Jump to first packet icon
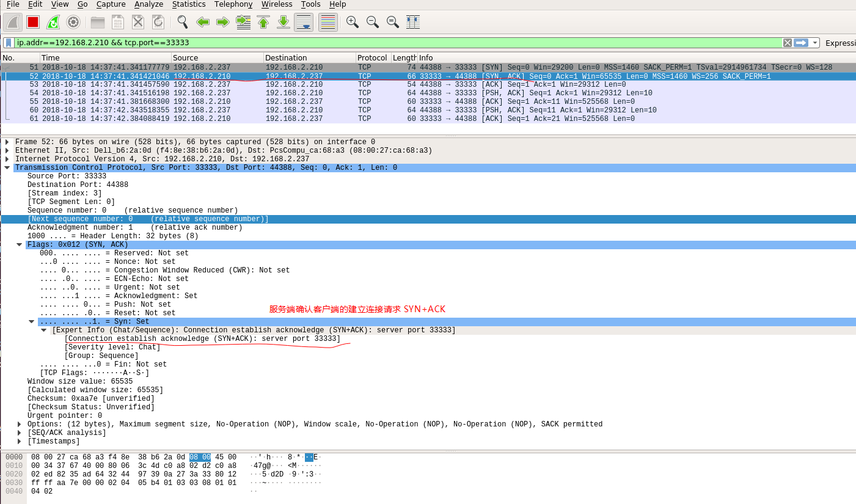 [263, 23]
